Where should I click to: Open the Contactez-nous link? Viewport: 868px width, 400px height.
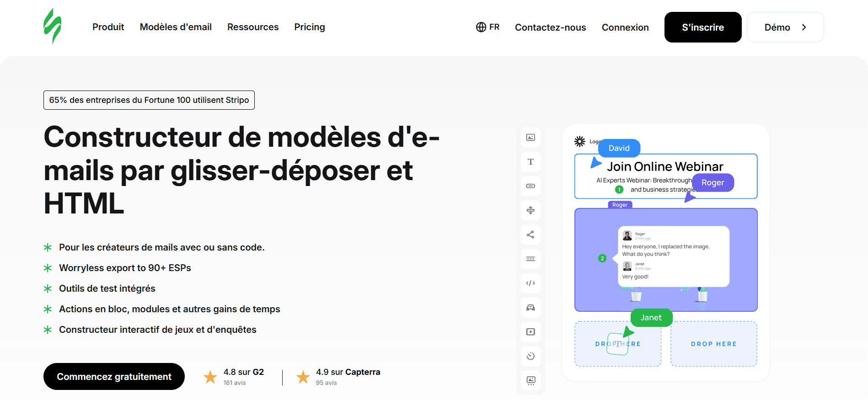(x=551, y=27)
